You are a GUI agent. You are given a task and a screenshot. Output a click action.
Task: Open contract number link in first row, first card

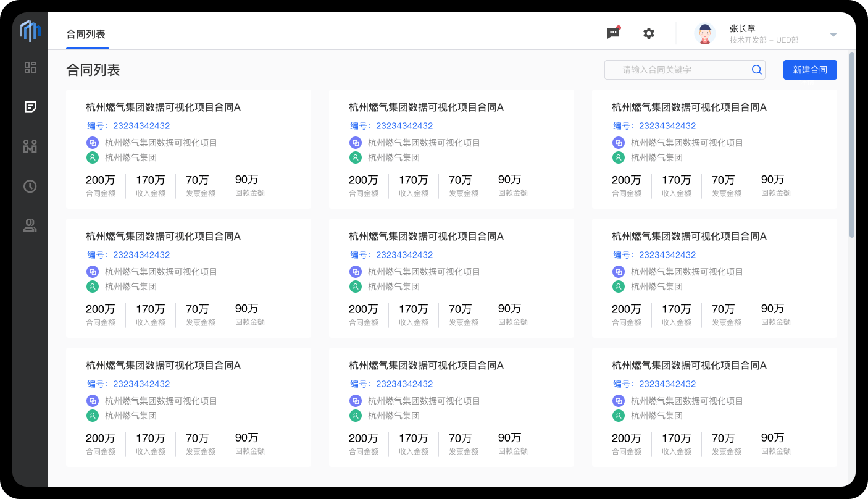[x=128, y=125]
